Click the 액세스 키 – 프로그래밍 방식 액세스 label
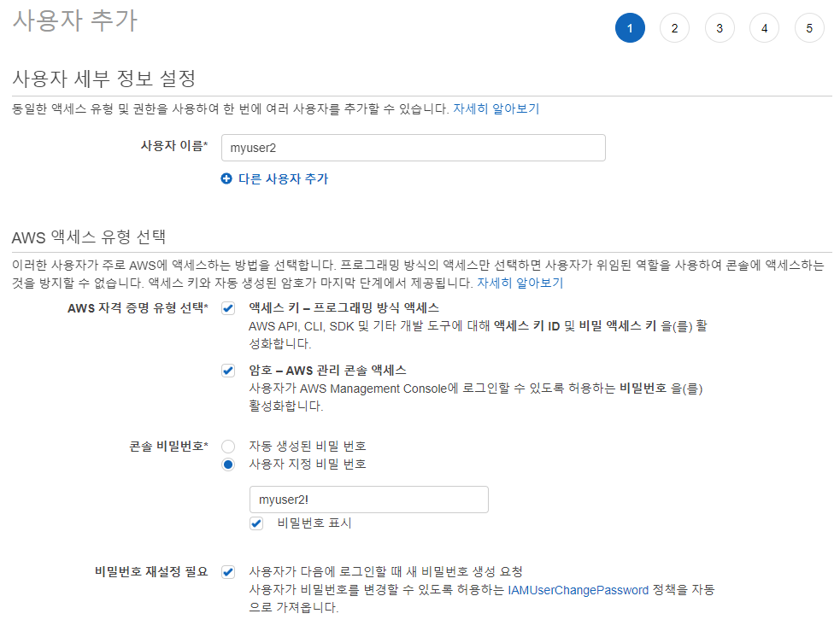 click(344, 307)
